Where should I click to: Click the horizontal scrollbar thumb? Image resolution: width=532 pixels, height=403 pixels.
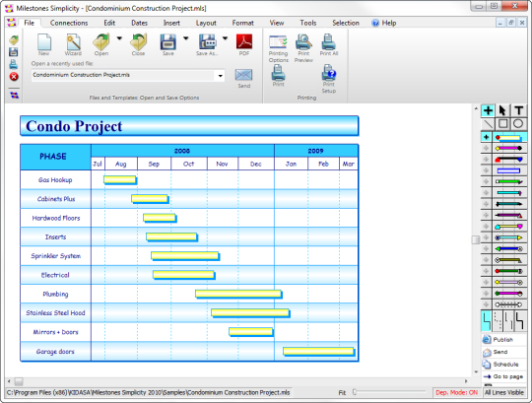click(x=19, y=381)
